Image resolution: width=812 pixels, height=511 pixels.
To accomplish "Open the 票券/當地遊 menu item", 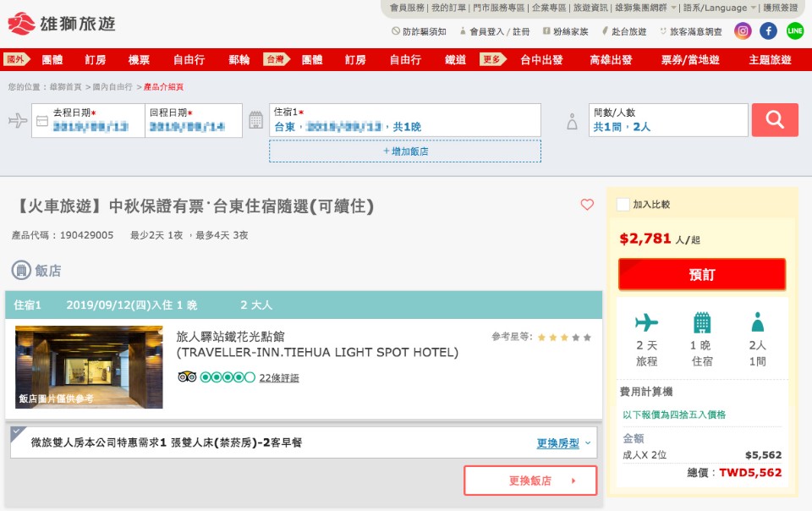I will click(690, 59).
